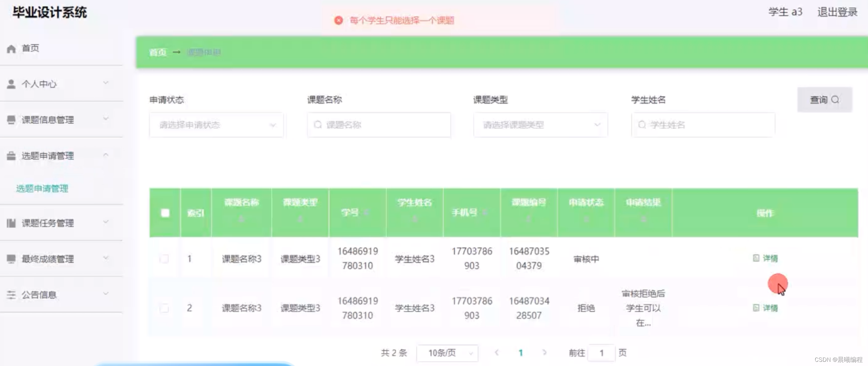868x366 pixels.
Task: Check the checkbox for row 2 拒绝
Action: click(x=164, y=308)
